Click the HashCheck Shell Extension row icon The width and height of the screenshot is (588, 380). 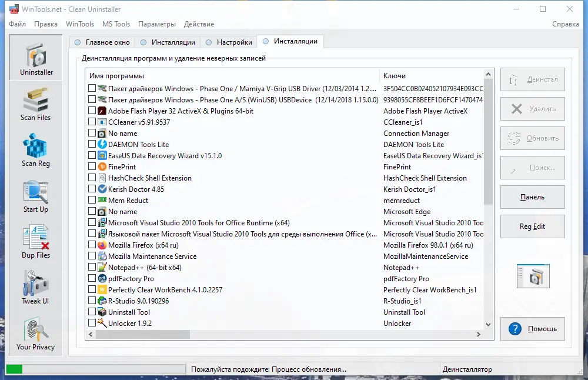[x=102, y=178]
